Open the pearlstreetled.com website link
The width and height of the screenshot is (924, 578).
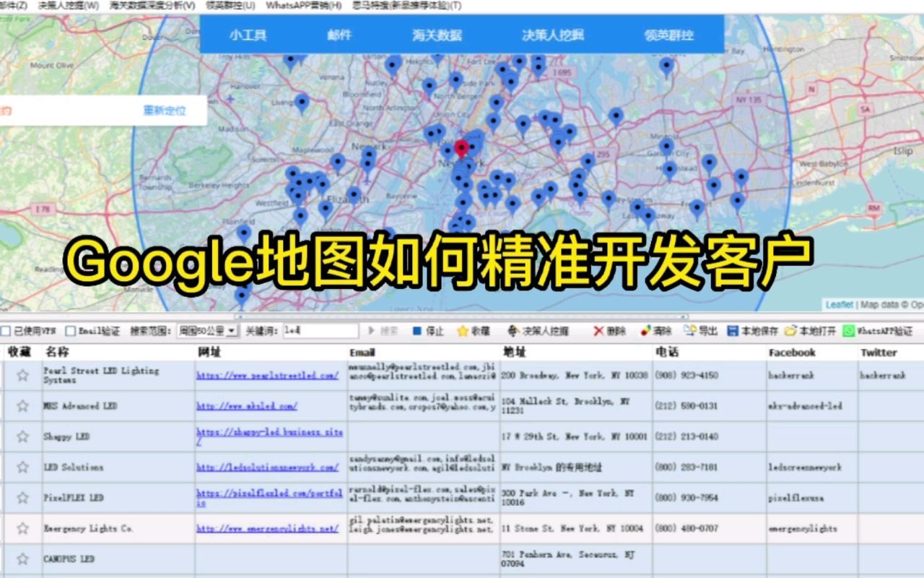[x=268, y=376]
